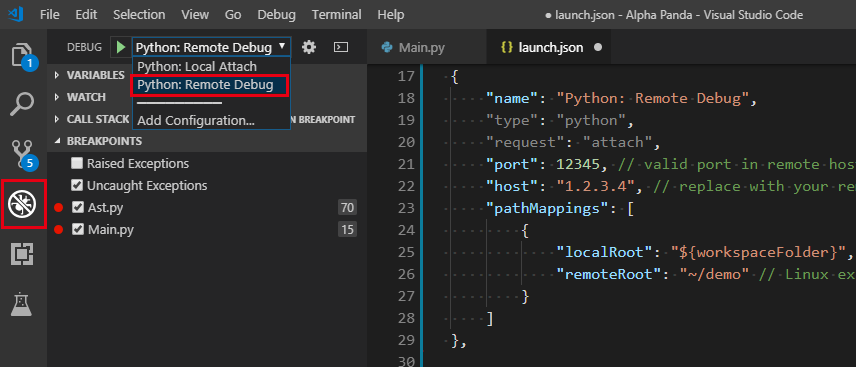856x367 pixels.
Task: Collapse the BREAKPOINTS section
Action: point(98,141)
